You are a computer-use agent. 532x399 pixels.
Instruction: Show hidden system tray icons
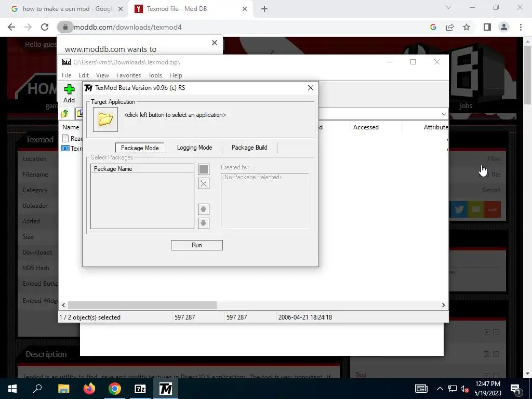click(440, 389)
